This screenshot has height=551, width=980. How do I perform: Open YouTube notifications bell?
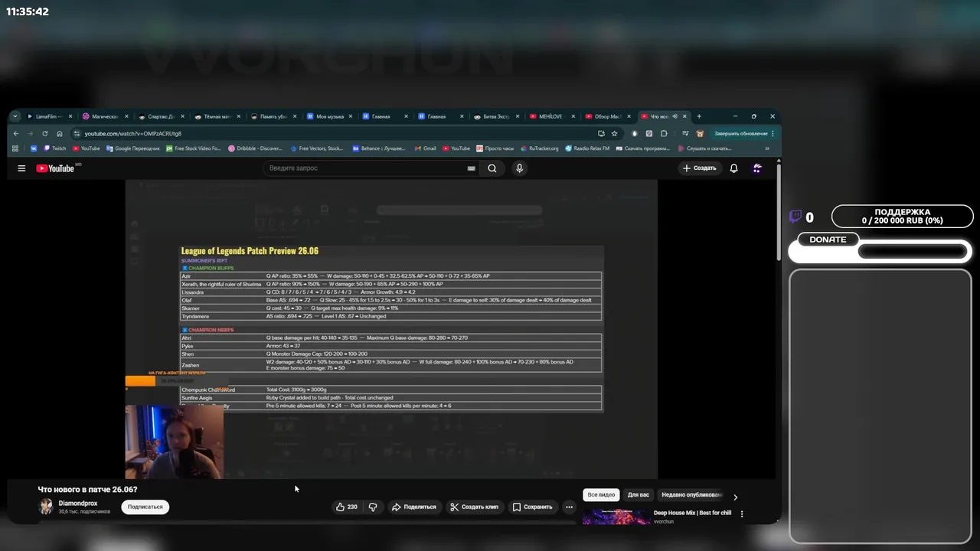coord(733,168)
